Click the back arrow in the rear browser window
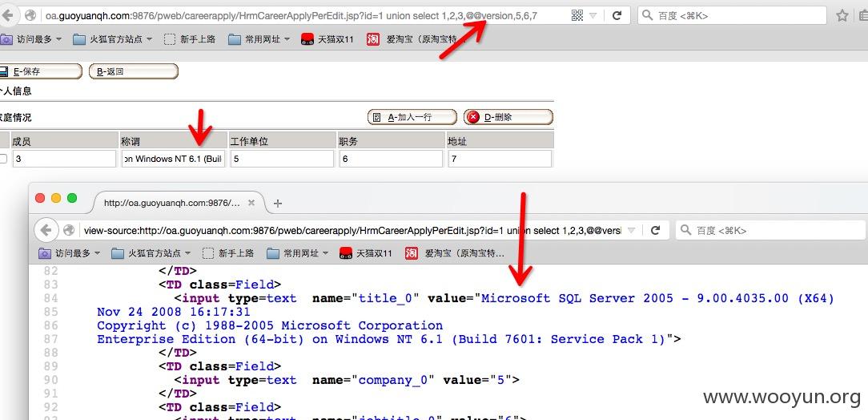 click(x=6, y=15)
